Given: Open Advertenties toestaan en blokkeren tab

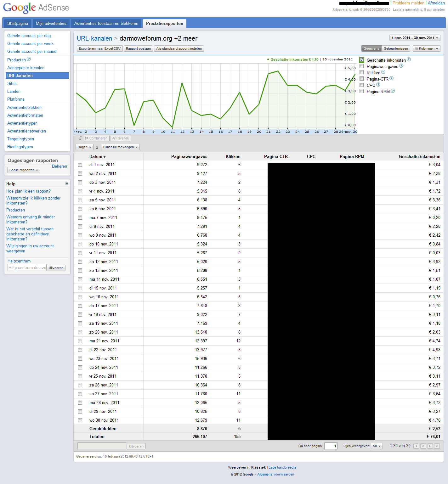Looking at the screenshot, I should (x=106, y=23).
